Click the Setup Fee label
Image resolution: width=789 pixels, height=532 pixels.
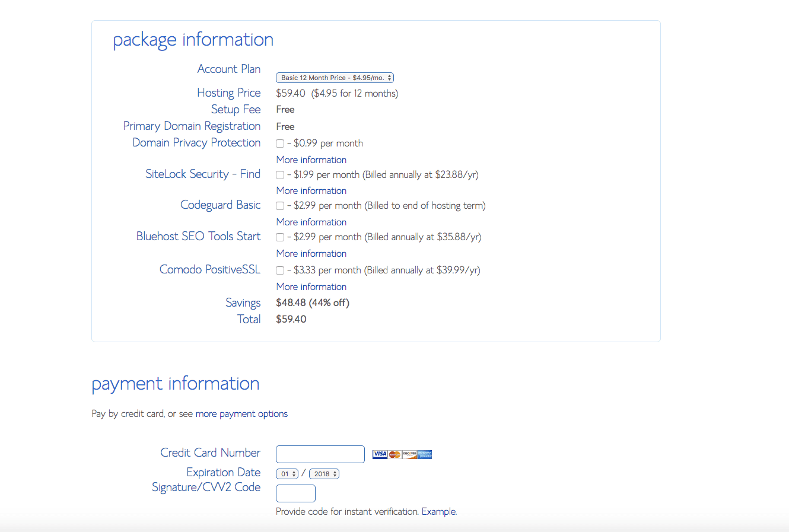pyautogui.click(x=236, y=110)
